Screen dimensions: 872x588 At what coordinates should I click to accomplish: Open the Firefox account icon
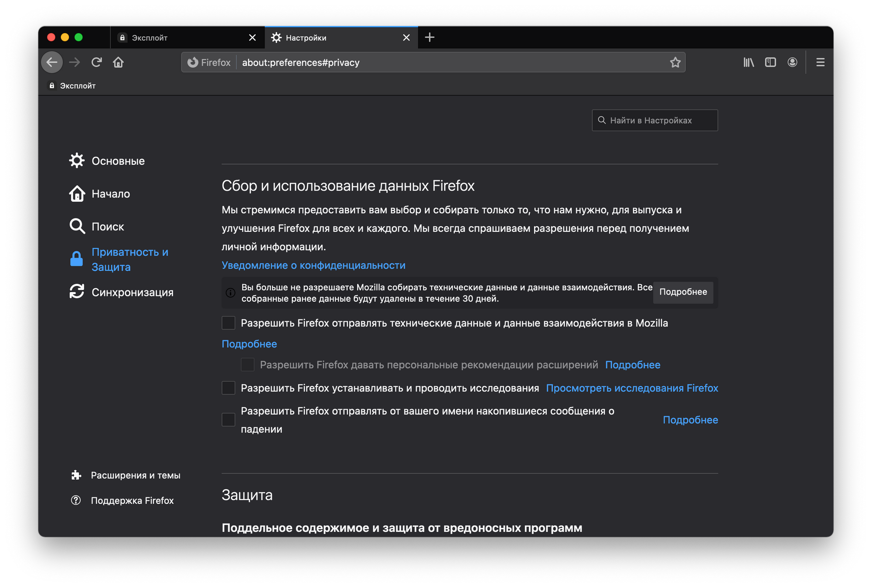click(792, 62)
